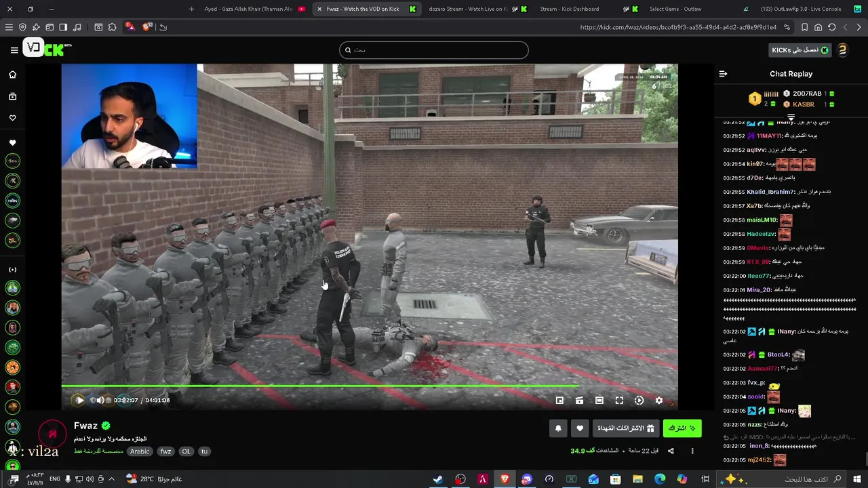The height and width of the screenshot is (488, 868).
Task: Seek on the green video progress bar
Action: pos(370,386)
